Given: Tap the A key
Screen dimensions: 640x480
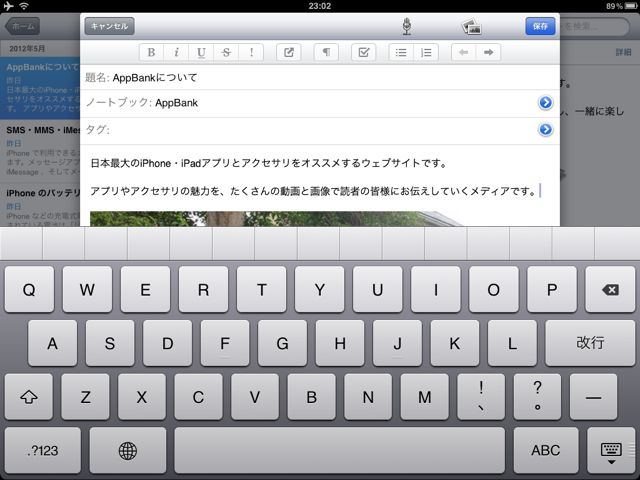Looking at the screenshot, I should click(x=53, y=343).
